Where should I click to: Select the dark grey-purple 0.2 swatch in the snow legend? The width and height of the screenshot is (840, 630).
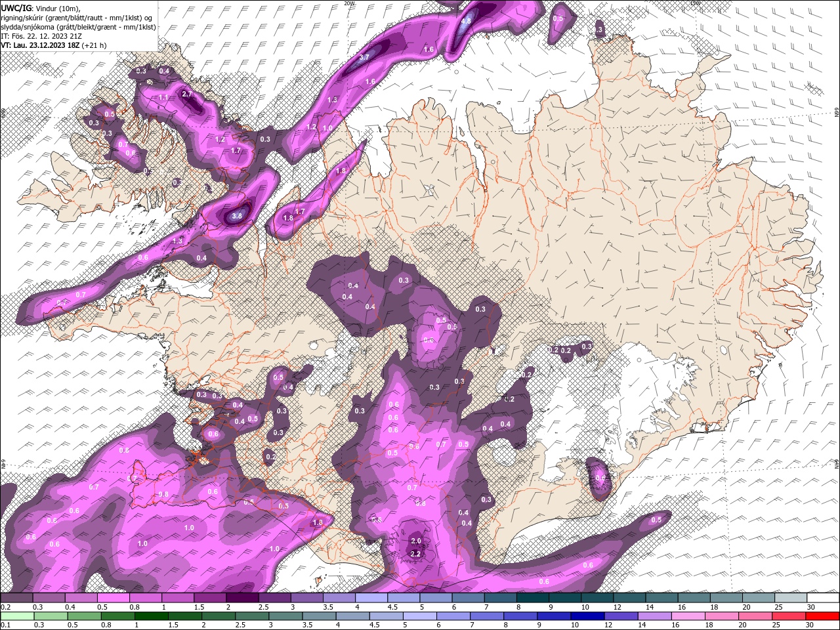16,598
